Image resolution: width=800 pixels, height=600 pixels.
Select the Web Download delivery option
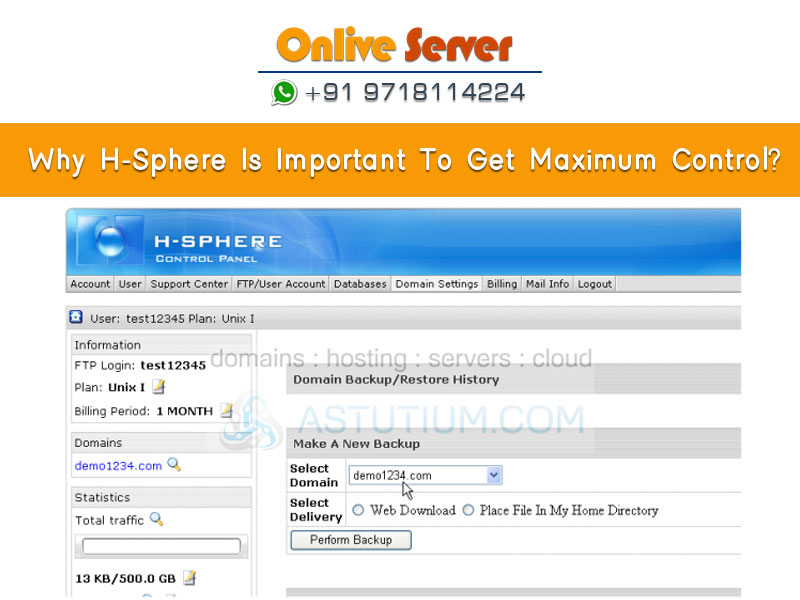(x=358, y=510)
